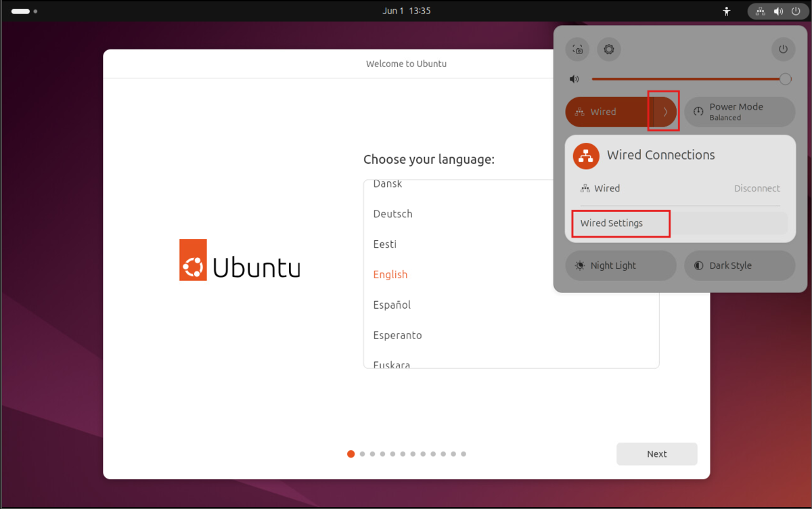Image resolution: width=812 pixels, height=509 pixels.
Task: Adjust the volume slider handle
Action: point(785,79)
